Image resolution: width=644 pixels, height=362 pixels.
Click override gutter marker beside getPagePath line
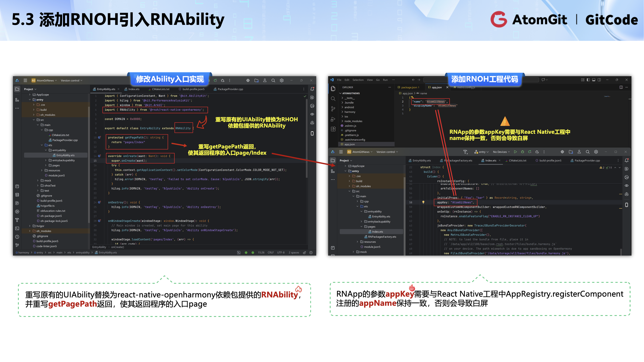[99, 137]
